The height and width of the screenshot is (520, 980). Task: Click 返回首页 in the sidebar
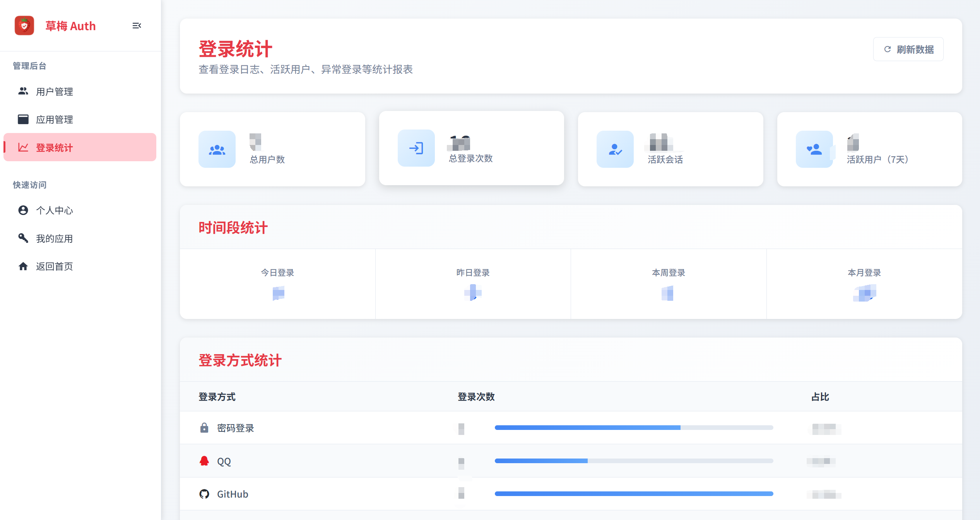pyautogui.click(x=80, y=266)
